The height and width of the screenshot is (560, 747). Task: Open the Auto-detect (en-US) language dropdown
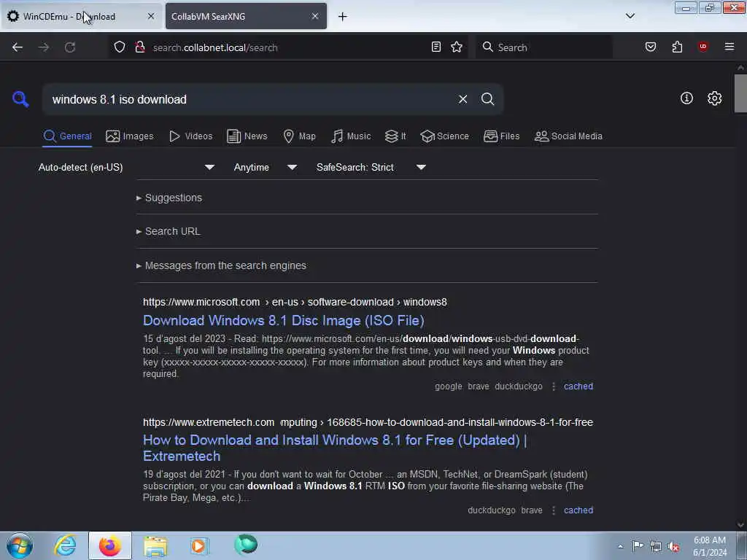[x=126, y=167]
